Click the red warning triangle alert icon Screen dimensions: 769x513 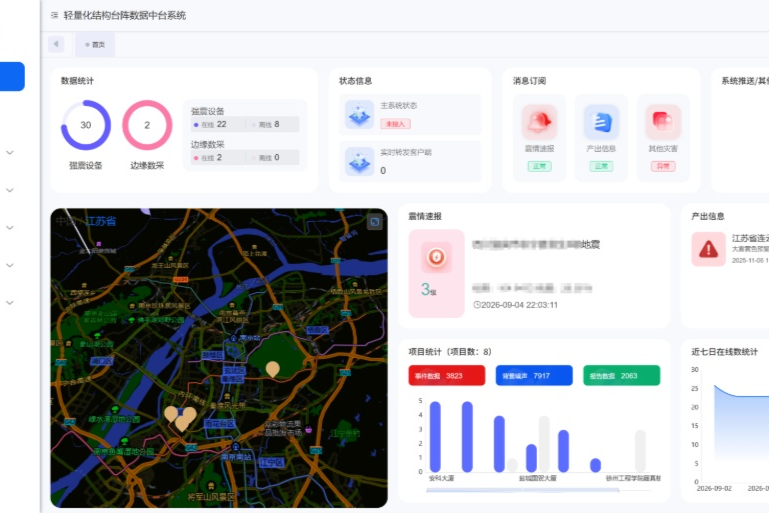point(709,249)
